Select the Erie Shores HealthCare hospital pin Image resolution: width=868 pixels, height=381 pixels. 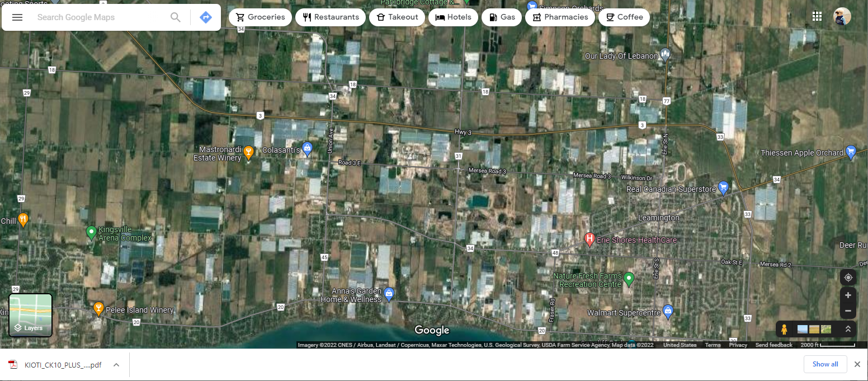click(x=589, y=239)
